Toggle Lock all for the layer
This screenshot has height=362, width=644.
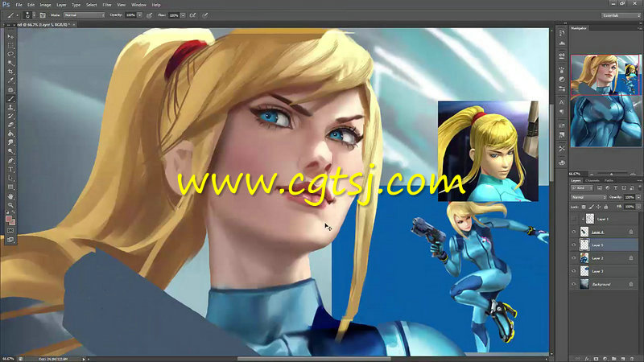(606, 207)
